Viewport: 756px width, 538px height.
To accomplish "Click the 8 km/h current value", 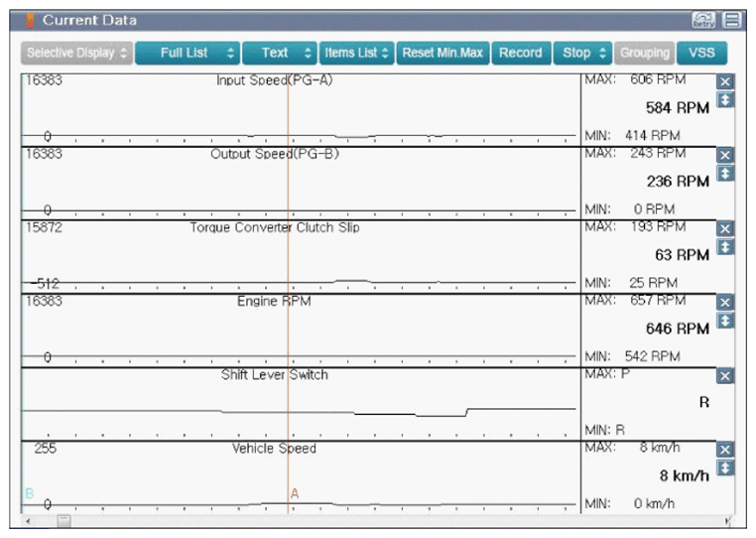I will pyautogui.click(x=685, y=475).
